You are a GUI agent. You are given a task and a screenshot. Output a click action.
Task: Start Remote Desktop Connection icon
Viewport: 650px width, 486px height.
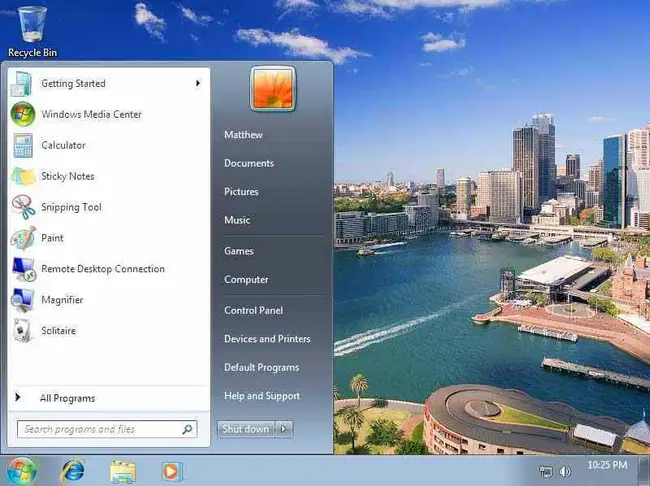pos(22,269)
